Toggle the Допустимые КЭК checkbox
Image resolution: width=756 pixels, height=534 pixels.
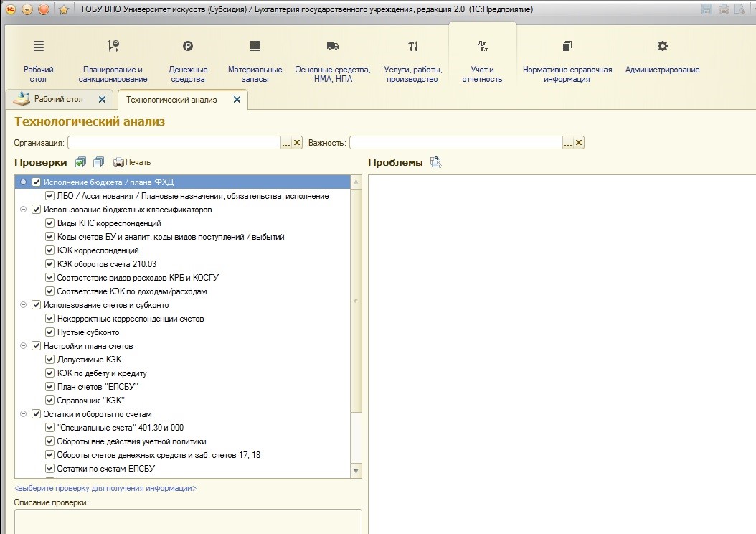pos(50,360)
